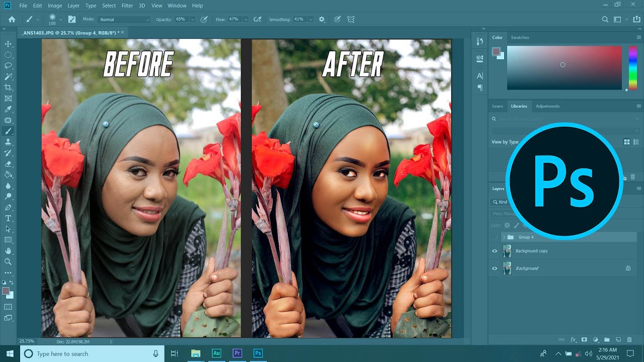Select the Dodge tool

tap(8, 197)
